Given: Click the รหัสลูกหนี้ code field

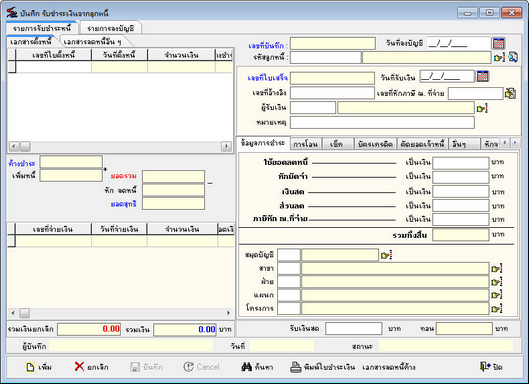Looking at the screenshot, I should coord(325,57).
